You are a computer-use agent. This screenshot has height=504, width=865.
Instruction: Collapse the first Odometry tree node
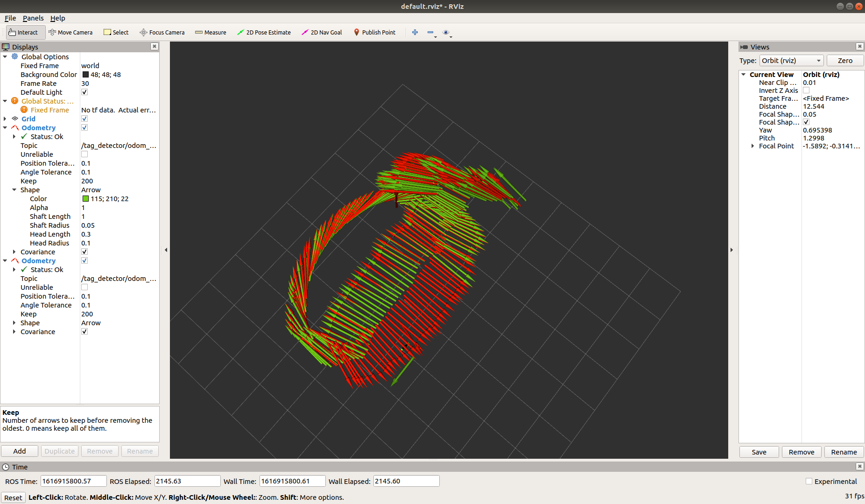(5, 127)
